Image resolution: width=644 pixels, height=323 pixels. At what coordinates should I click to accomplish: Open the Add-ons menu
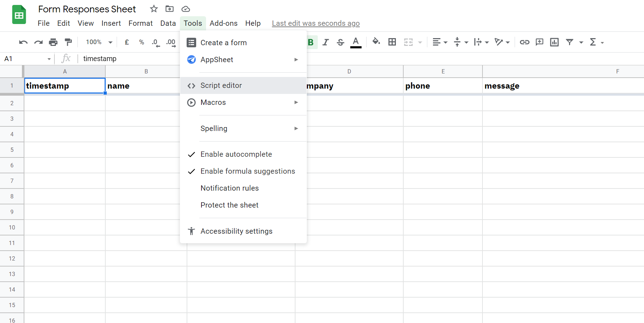coord(223,23)
